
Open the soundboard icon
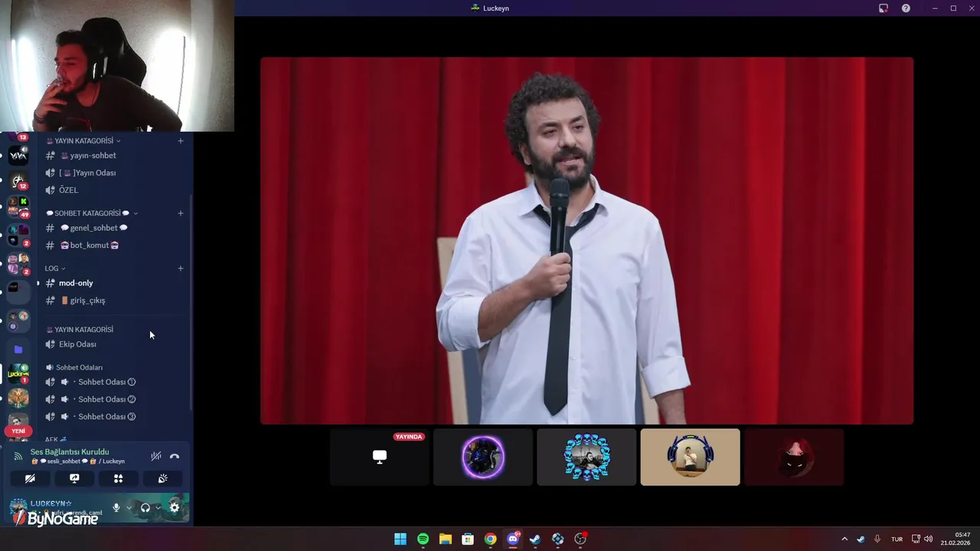163,478
